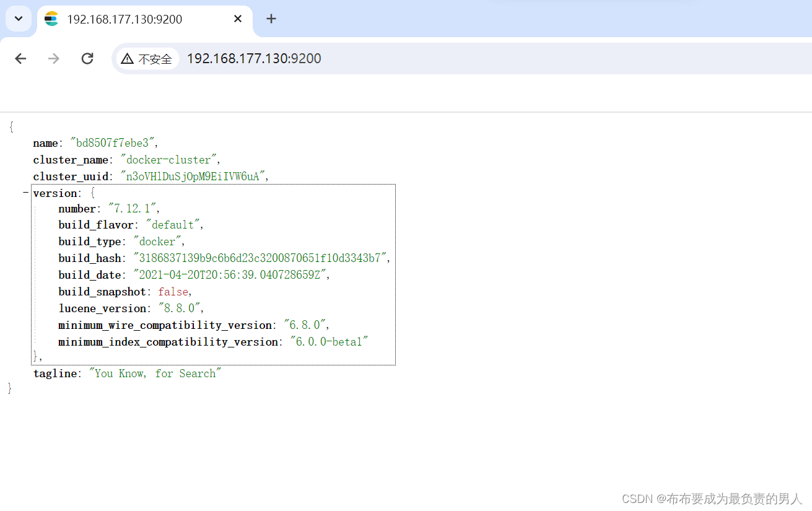
Task: Click the version key
Action: pyautogui.click(x=55, y=193)
